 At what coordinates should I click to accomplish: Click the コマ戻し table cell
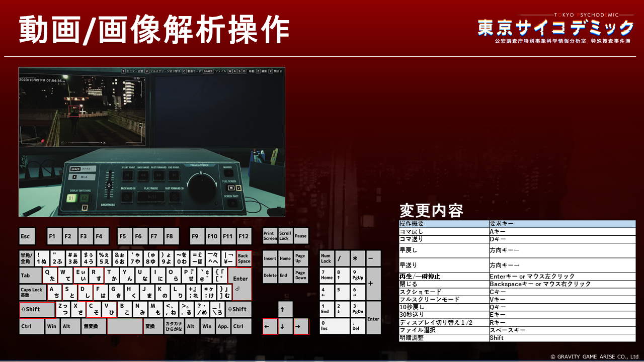click(444, 232)
